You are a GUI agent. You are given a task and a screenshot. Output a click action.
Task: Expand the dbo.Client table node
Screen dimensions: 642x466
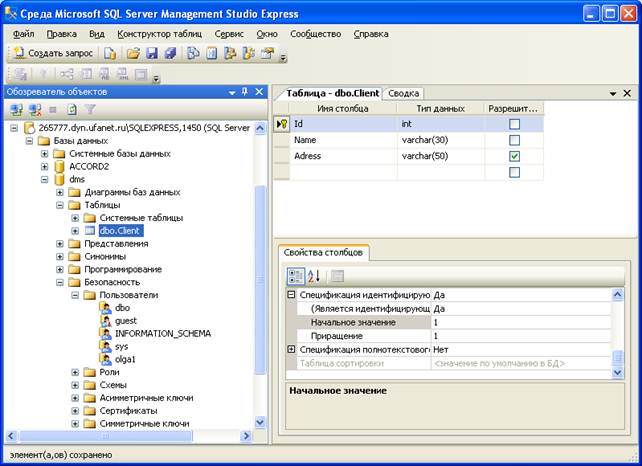pyautogui.click(x=75, y=231)
